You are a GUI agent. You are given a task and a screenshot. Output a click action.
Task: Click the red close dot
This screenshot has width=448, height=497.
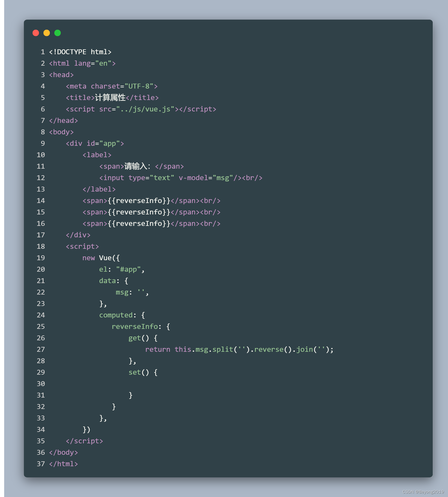[36, 33]
